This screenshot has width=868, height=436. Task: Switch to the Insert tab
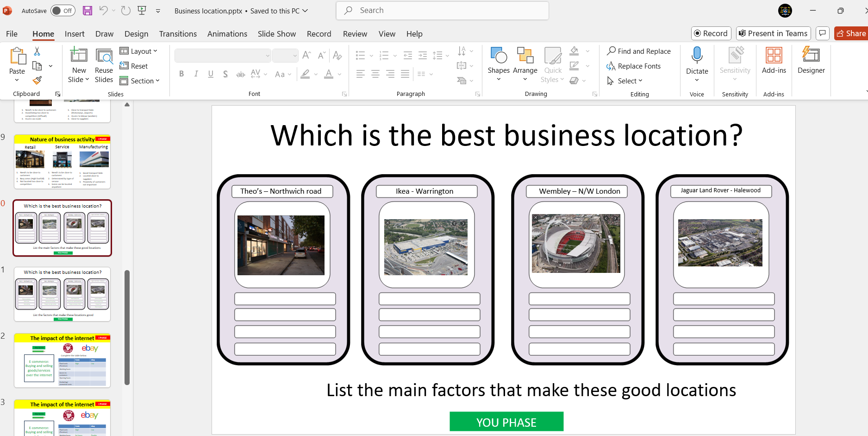[x=75, y=34]
